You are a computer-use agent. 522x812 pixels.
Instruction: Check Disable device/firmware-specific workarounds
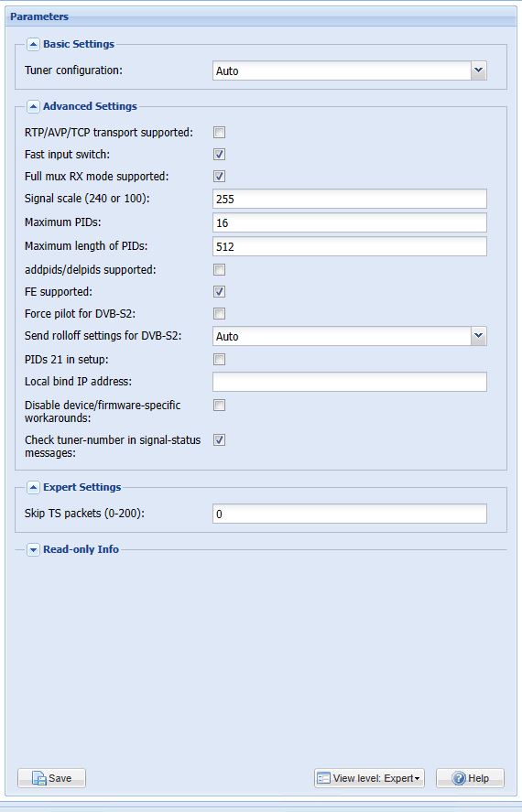[220, 405]
